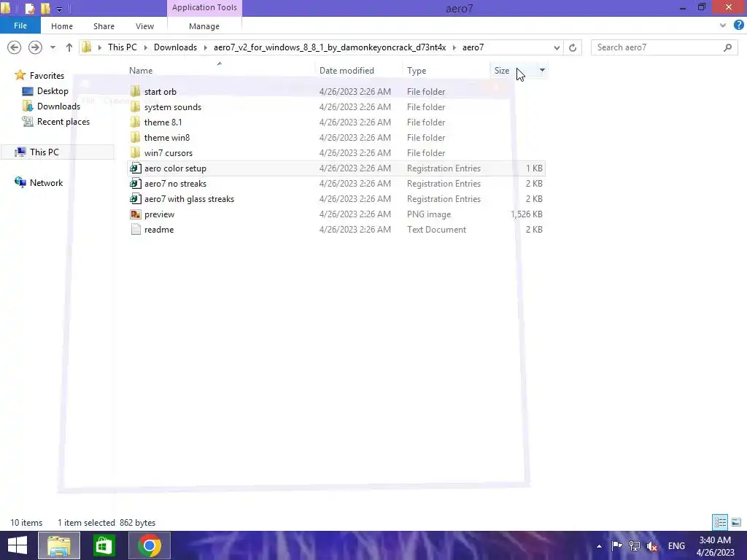Switch to Large icons view layout
747x560 pixels.
click(x=736, y=522)
